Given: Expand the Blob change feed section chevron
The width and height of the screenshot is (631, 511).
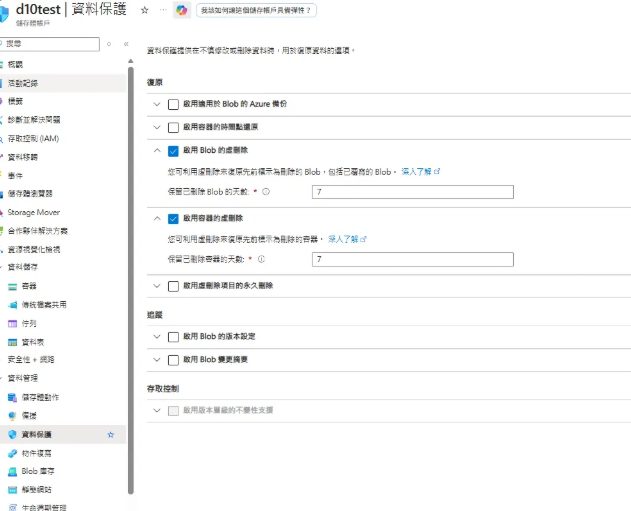Looking at the screenshot, I should tap(157, 360).
